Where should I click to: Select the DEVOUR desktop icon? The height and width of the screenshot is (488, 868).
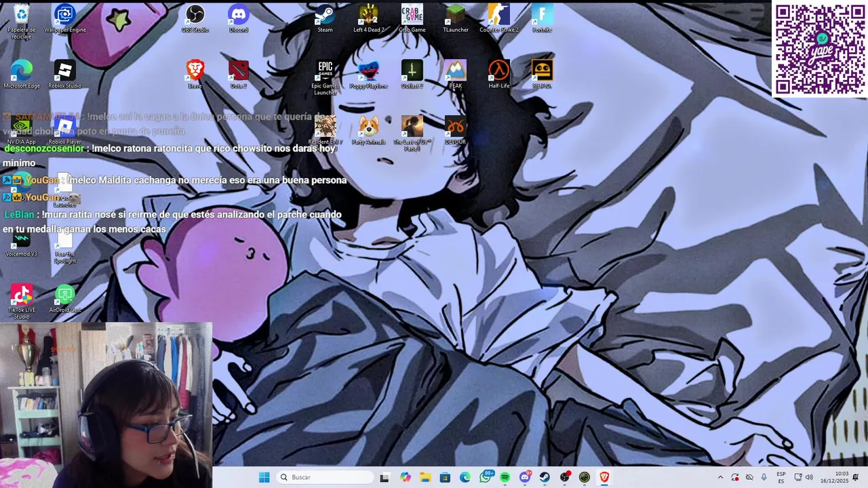click(456, 130)
